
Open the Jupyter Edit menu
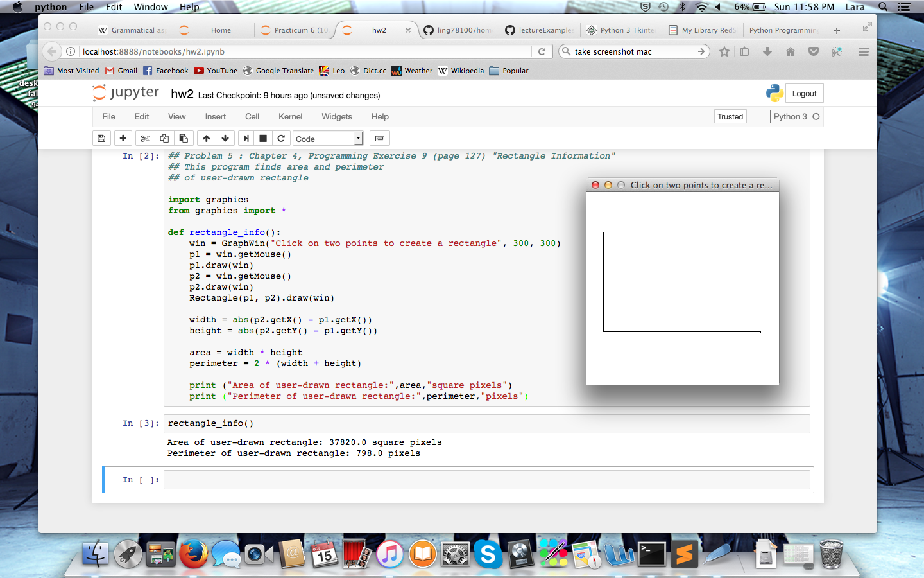[142, 116]
